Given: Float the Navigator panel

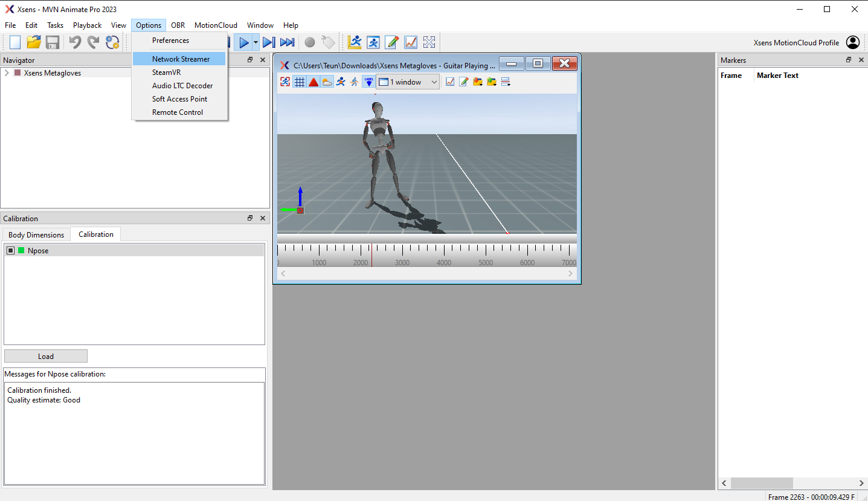Looking at the screenshot, I should pyautogui.click(x=250, y=60).
